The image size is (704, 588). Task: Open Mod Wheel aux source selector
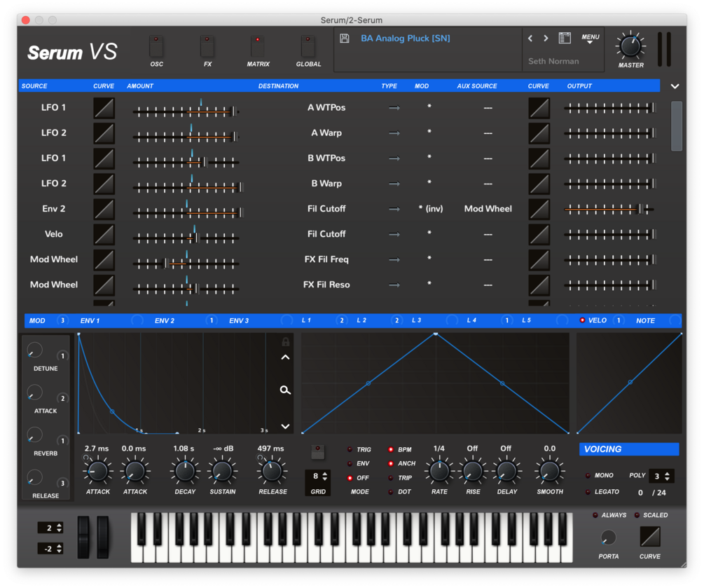pos(488,209)
